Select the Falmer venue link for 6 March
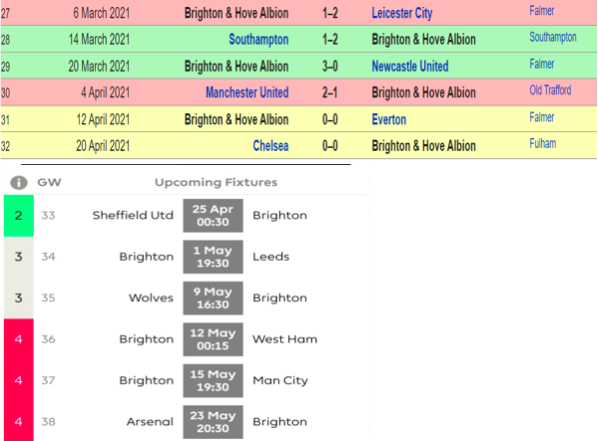 coord(542,11)
